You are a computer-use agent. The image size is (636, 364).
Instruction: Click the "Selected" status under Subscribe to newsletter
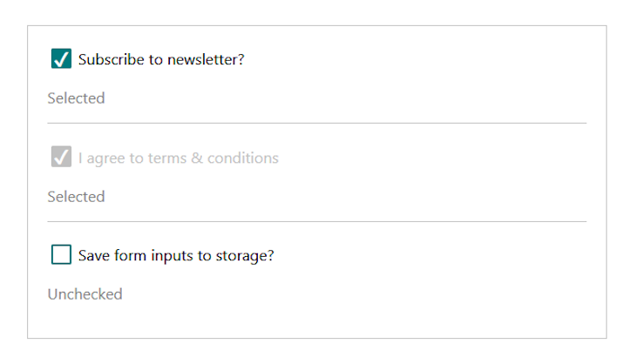(x=76, y=98)
